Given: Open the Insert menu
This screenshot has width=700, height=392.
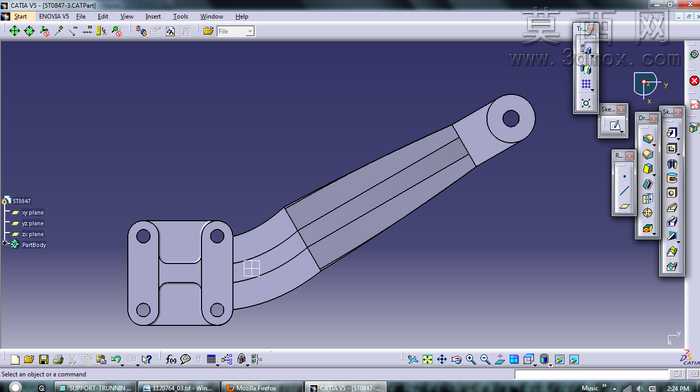Looking at the screenshot, I should (x=153, y=17).
